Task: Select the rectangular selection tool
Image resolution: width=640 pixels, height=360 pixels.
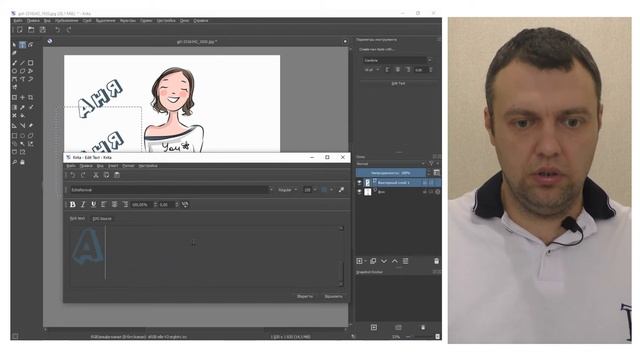Action: [14, 136]
